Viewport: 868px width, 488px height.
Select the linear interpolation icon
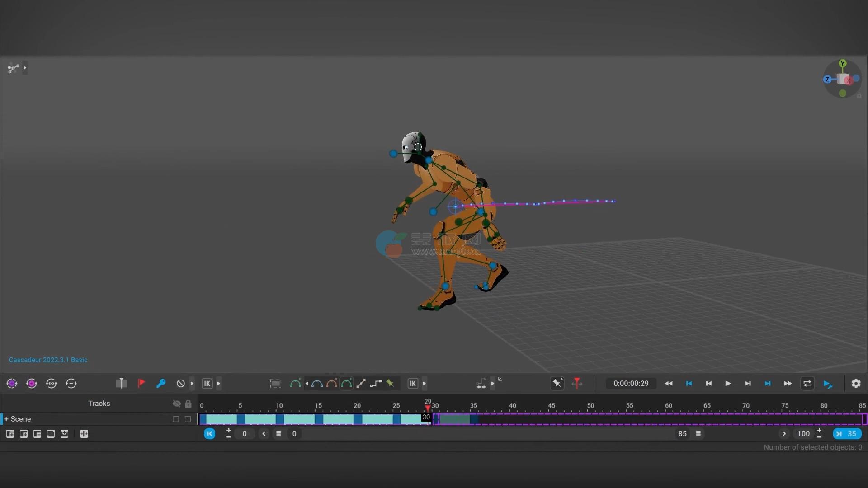tap(361, 384)
